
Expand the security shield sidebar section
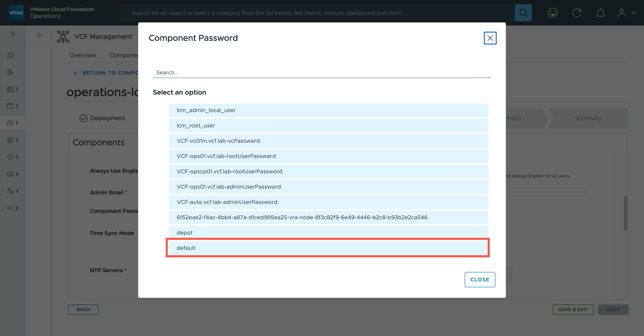pyautogui.click(x=13, y=157)
